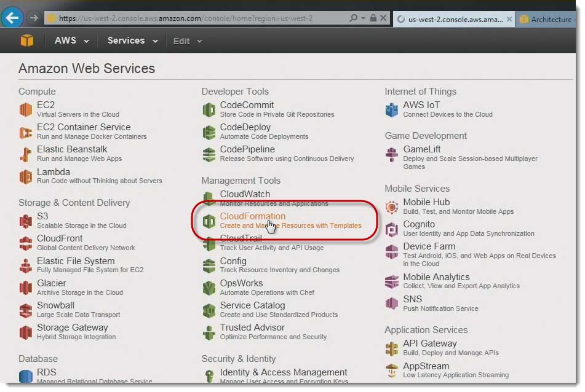The height and width of the screenshot is (392, 585).
Task: Click 'Store Code in Private Git Repositories' text
Action: (x=277, y=114)
